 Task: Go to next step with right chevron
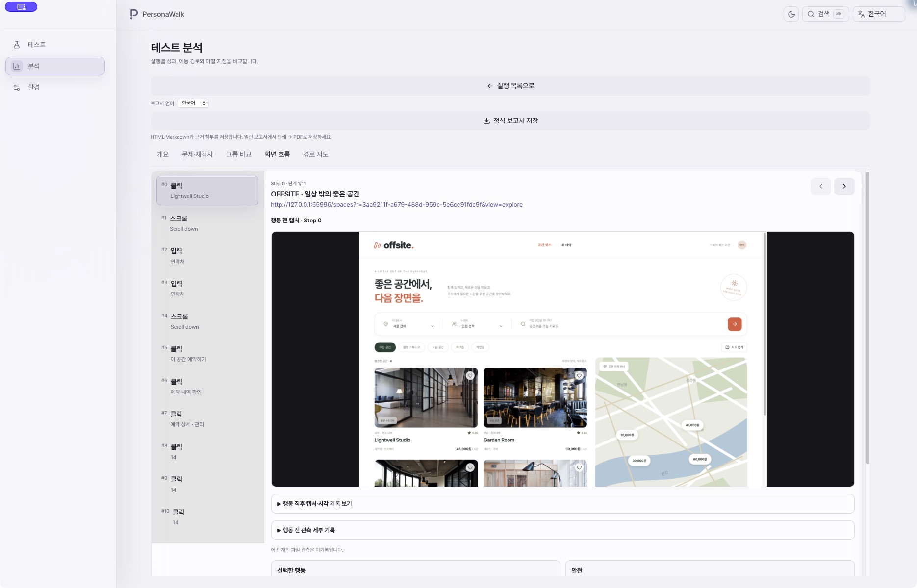tap(844, 186)
